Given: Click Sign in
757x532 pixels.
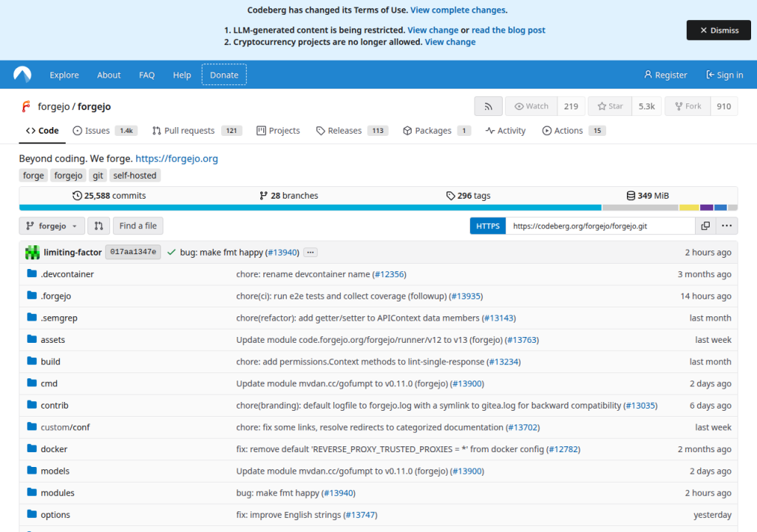Looking at the screenshot, I should coord(724,75).
